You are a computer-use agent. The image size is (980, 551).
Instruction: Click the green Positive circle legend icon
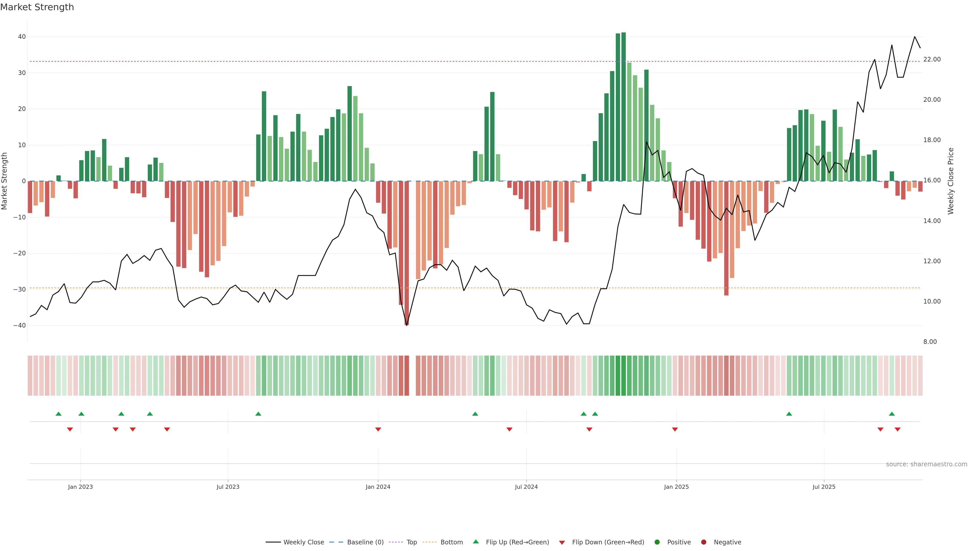coord(657,542)
